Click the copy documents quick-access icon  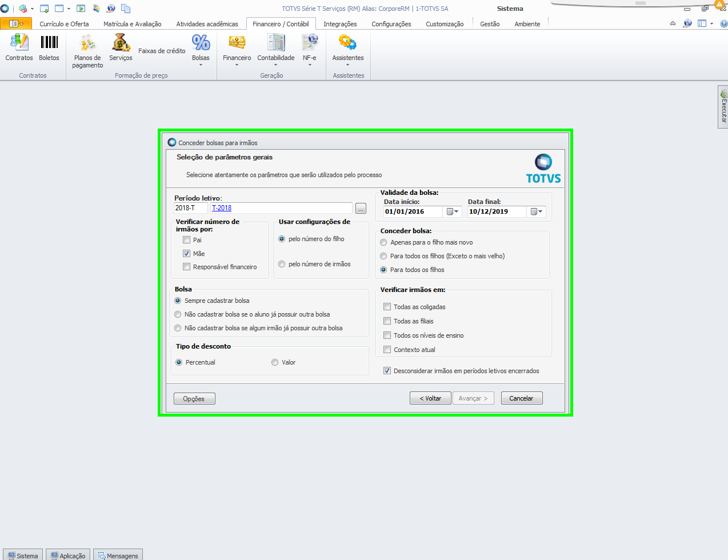[126, 9]
